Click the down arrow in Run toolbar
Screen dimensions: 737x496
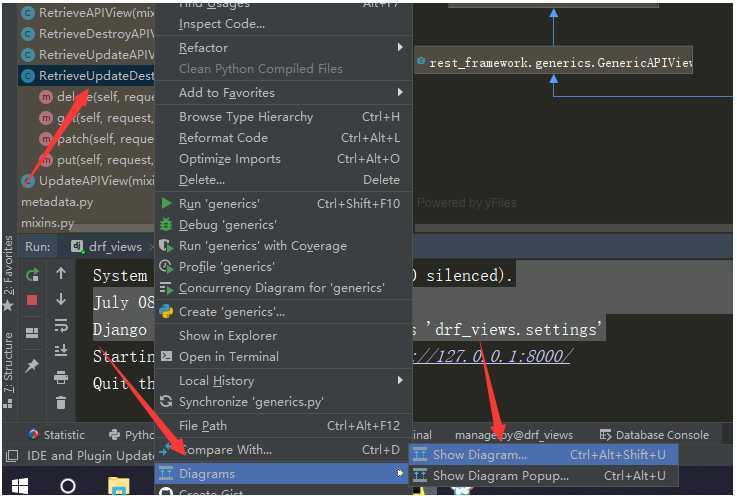click(x=61, y=299)
